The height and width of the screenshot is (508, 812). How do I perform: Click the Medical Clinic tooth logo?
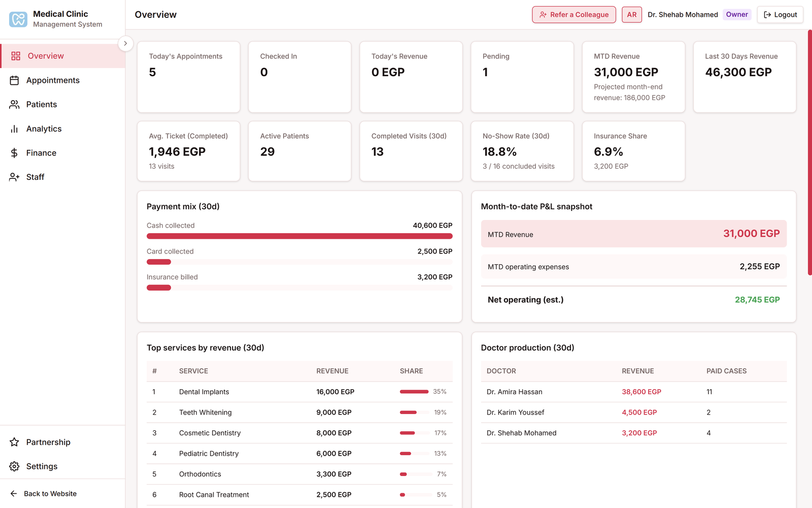click(18, 19)
